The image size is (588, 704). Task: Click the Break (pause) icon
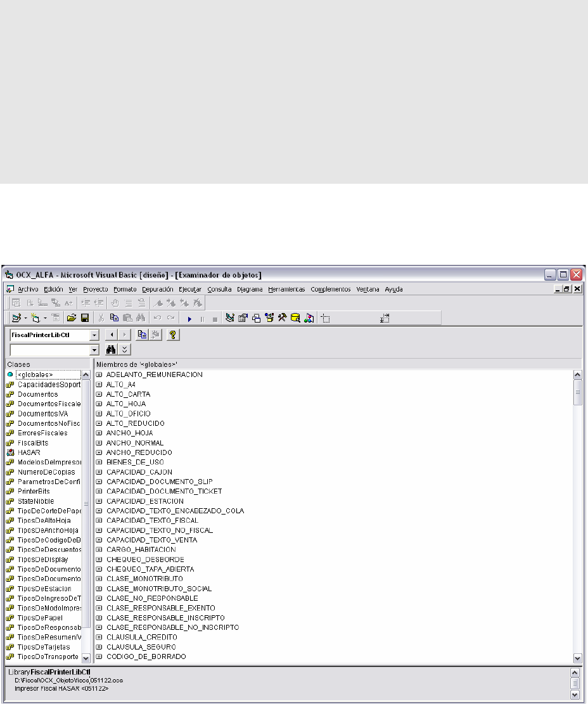click(202, 319)
